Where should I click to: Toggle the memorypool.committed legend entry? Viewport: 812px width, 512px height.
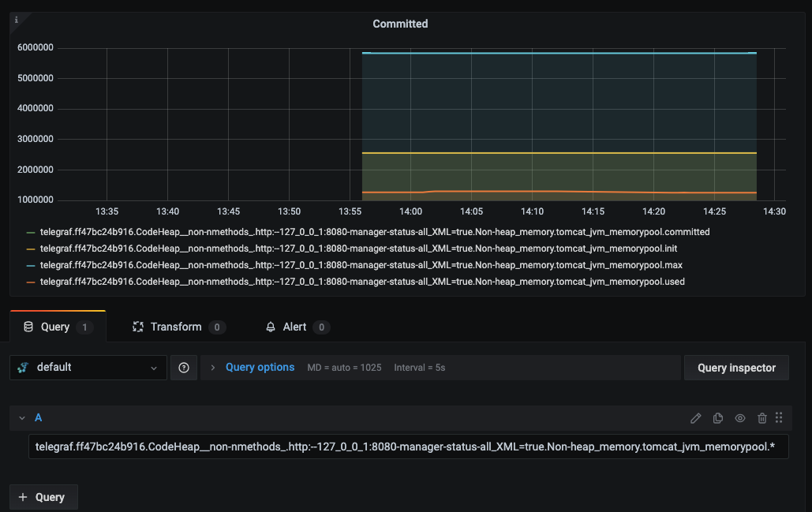[x=375, y=232]
